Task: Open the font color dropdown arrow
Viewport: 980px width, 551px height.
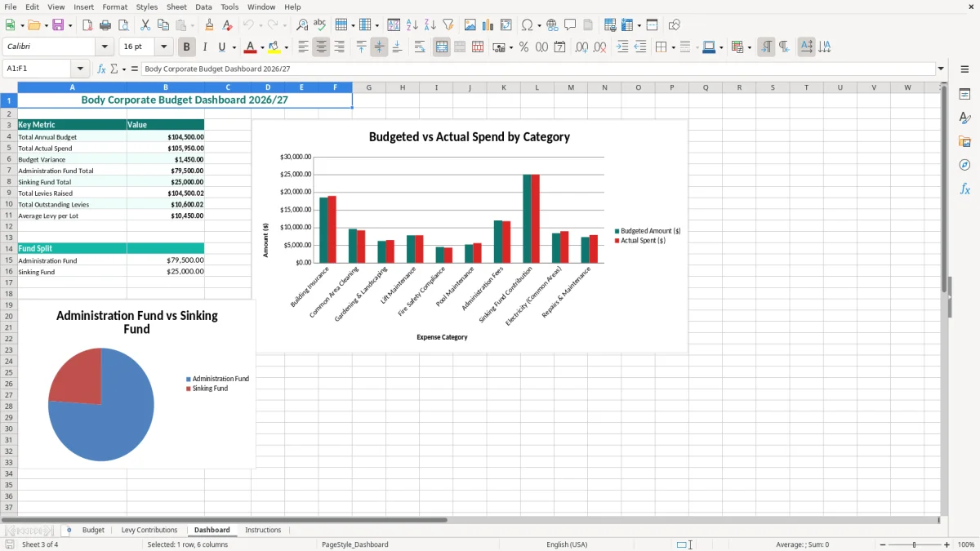Action: (261, 47)
